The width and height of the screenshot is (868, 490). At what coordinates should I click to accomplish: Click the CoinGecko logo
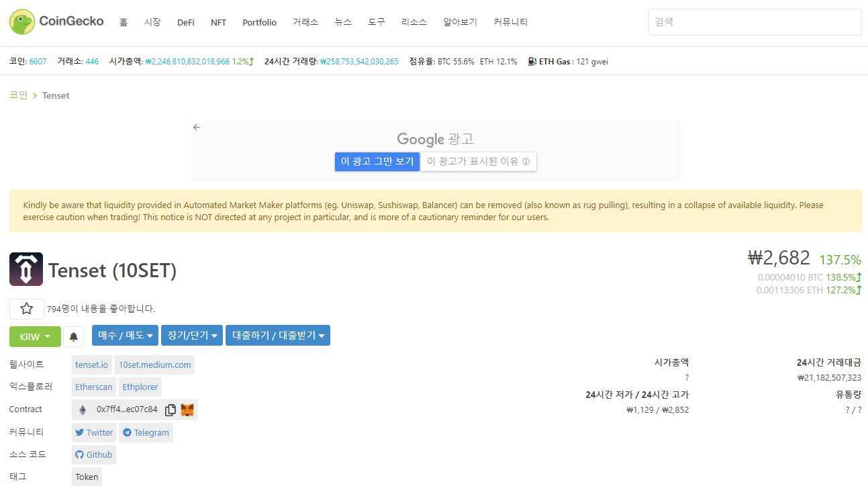point(56,21)
